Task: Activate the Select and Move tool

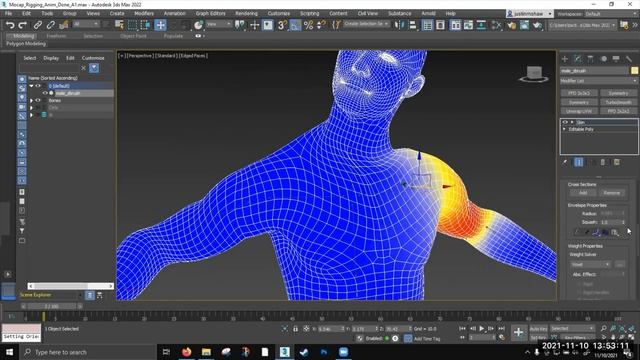Action: pos(160,25)
